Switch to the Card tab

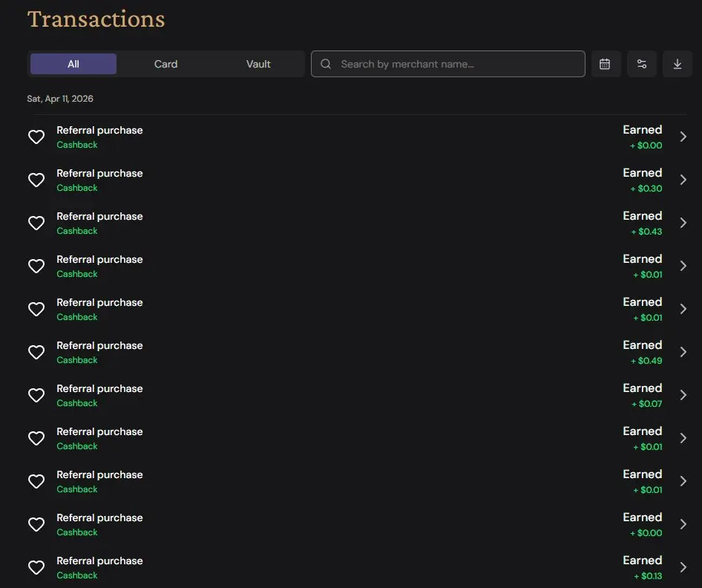[165, 64]
